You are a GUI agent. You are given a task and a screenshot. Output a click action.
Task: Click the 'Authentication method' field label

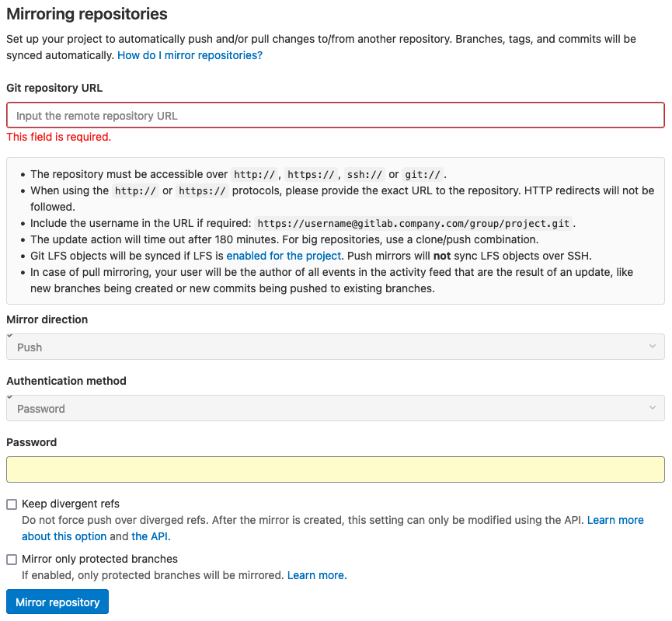[x=66, y=381]
